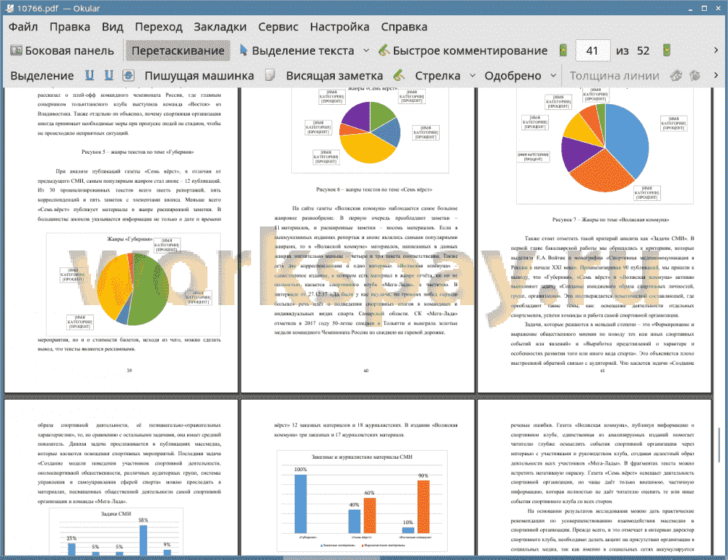
Task: Click the Задачи СМИ bar chart
Action: pos(116,532)
